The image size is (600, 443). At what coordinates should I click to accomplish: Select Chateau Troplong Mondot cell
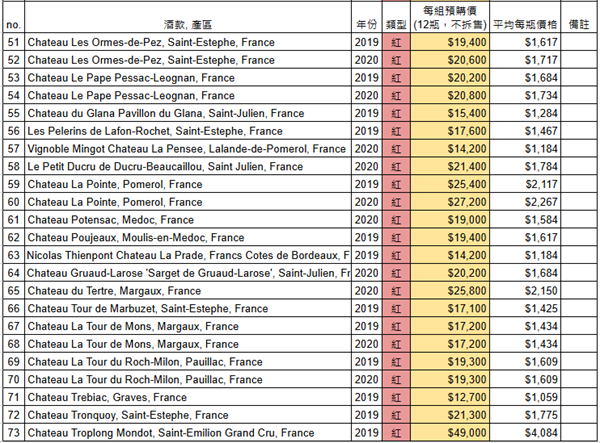188,433
